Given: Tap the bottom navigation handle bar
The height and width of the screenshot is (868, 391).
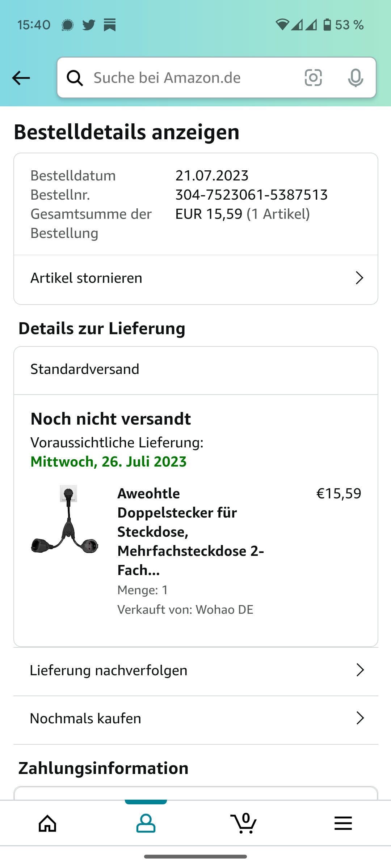Looking at the screenshot, I should [195, 856].
